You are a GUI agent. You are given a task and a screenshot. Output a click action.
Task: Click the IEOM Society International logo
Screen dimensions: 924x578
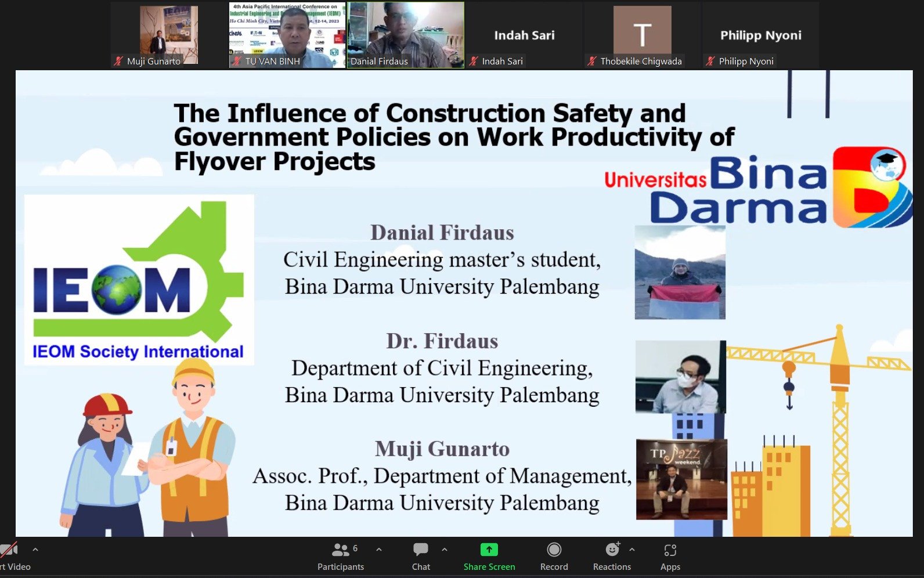point(139,280)
